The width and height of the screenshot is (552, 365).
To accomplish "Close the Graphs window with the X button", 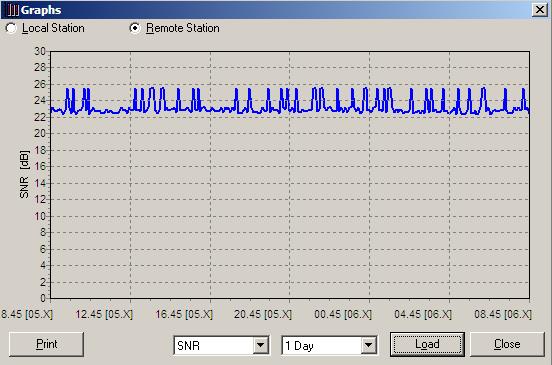I will point(540,10).
